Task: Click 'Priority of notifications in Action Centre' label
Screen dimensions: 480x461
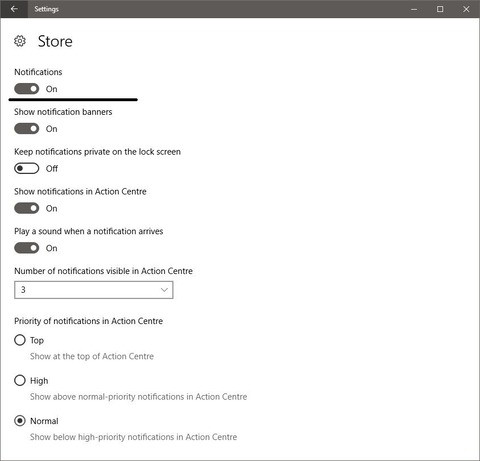Action: pyautogui.click(x=89, y=321)
